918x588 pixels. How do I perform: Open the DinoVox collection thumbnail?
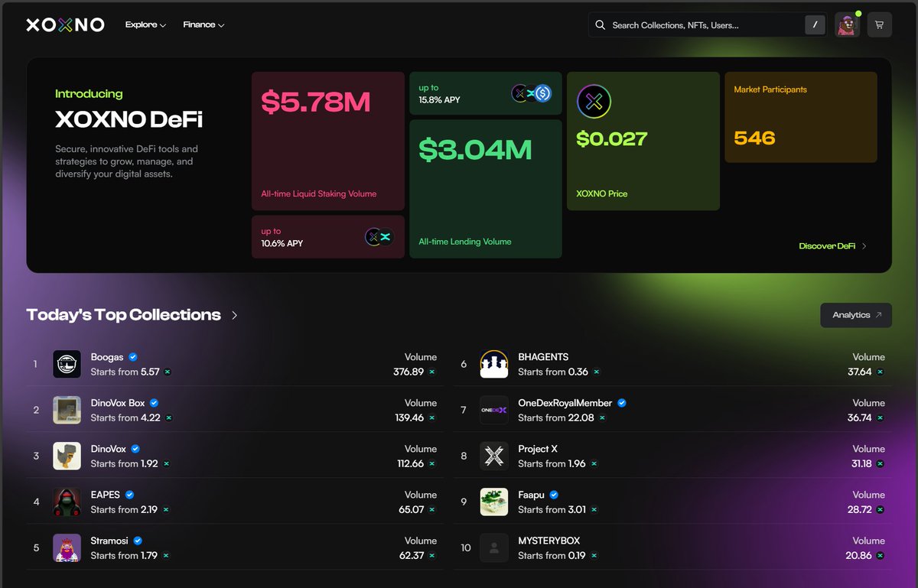[x=67, y=456]
